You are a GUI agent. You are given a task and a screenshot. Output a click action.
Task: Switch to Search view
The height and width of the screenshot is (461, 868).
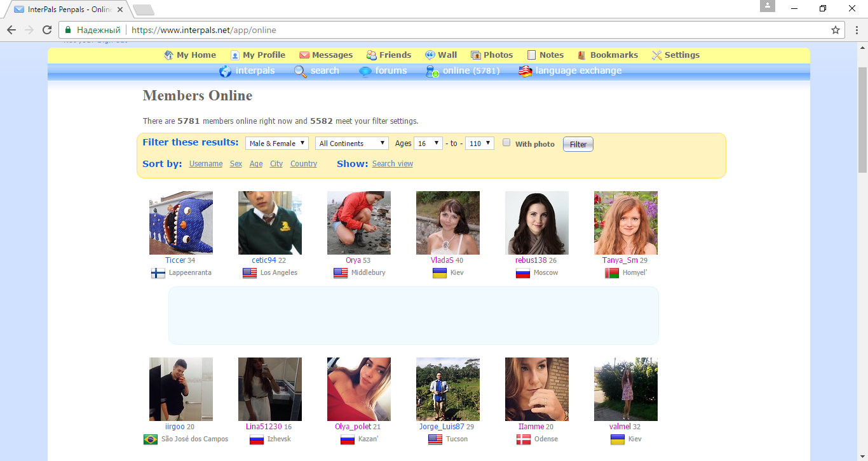pyautogui.click(x=393, y=164)
